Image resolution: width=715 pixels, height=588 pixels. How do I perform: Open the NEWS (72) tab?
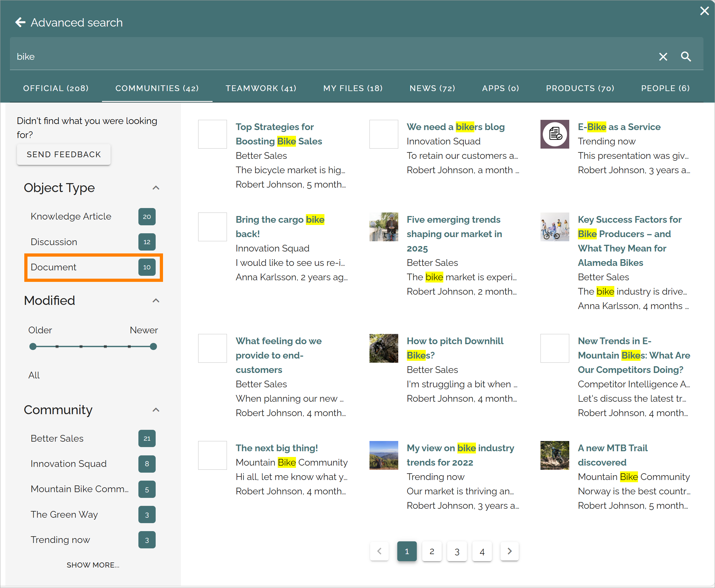432,88
